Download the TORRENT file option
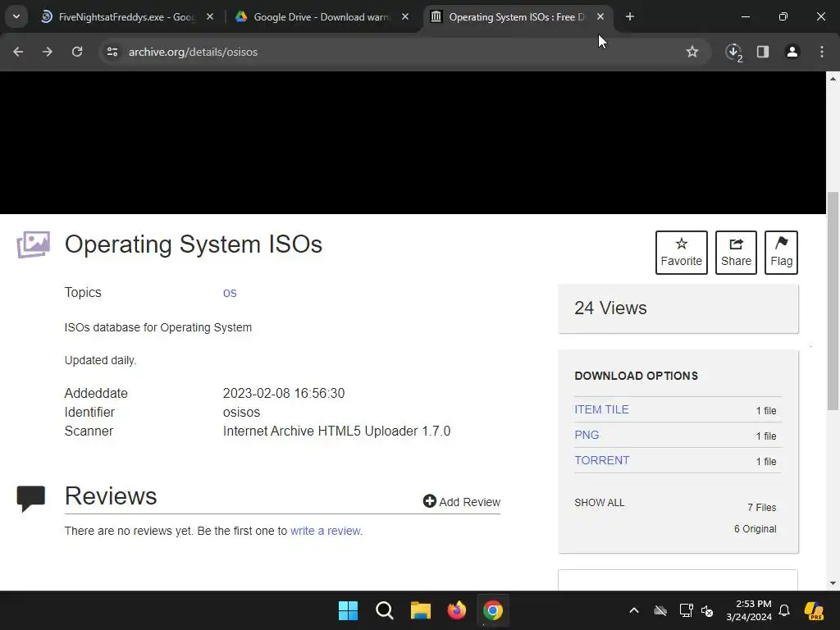 pos(602,460)
